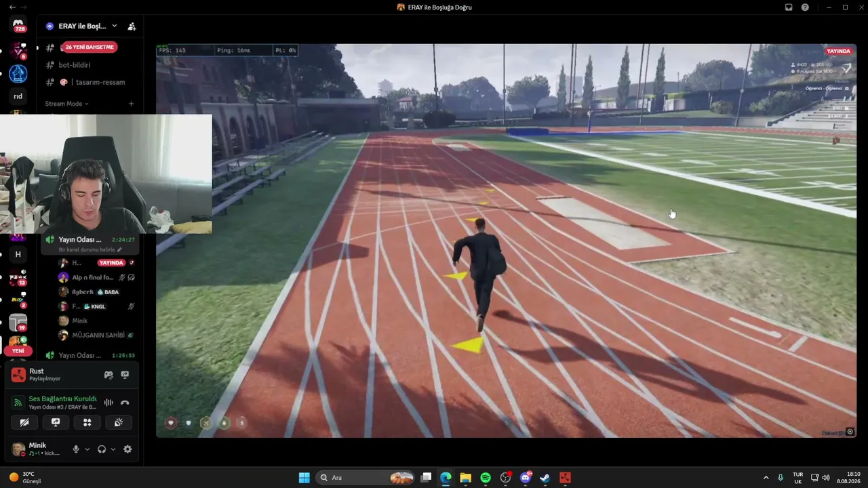Open the TUR UK language switcher
868x488 pixels.
pyautogui.click(x=798, y=478)
